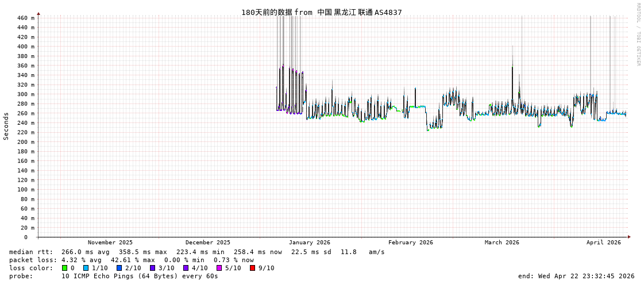This screenshot has height=284, width=644.
Task: Click the green 0 loss color swatch
Action: click(x=65, y=268)
